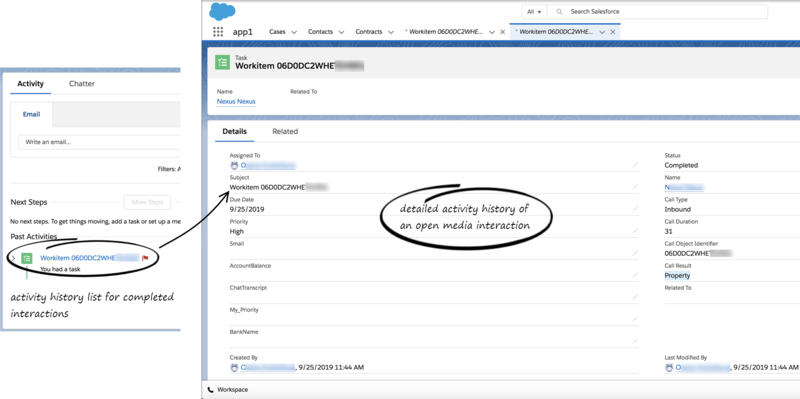Switch to the Activity tab

[x=31, y=84]
